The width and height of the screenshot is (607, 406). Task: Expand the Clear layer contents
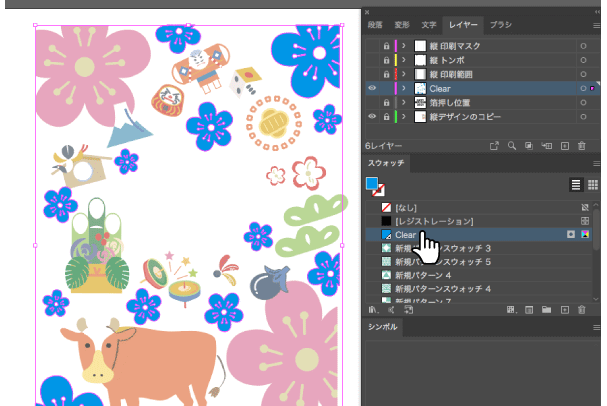coord(402,88)
